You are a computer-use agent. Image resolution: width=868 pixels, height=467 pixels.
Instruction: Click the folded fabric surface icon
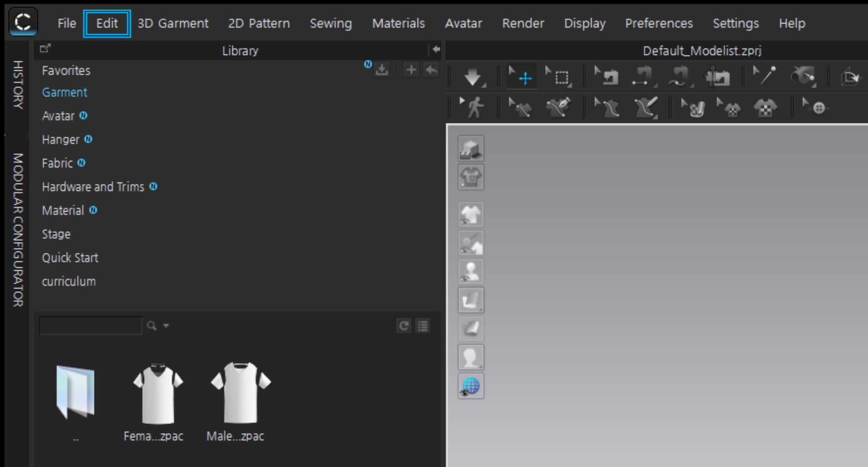coord(471,300)
